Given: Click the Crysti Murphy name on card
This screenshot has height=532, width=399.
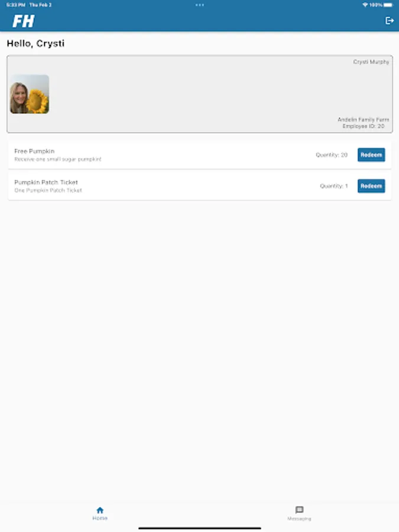Looking at the screenshot, I should pyautogui.click(x=371, y=61).
